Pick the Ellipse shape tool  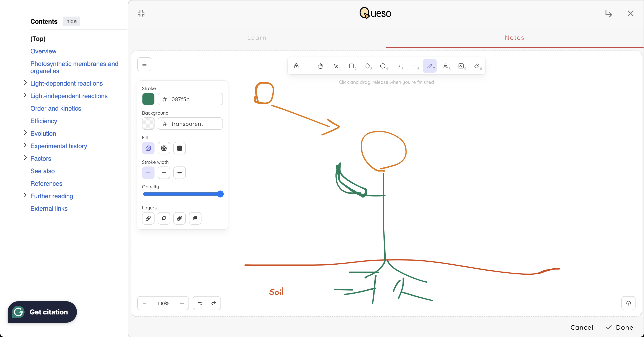point(383,66)
